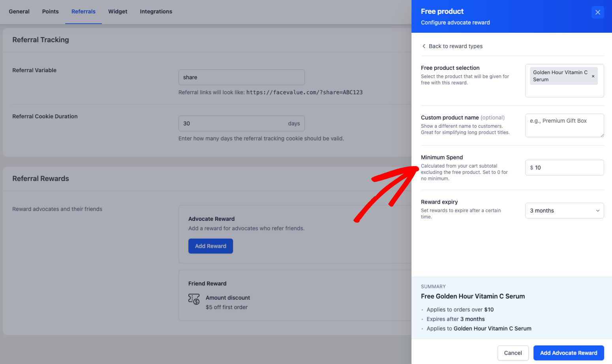Click the chevron in 3 months selector

point(597,211)
